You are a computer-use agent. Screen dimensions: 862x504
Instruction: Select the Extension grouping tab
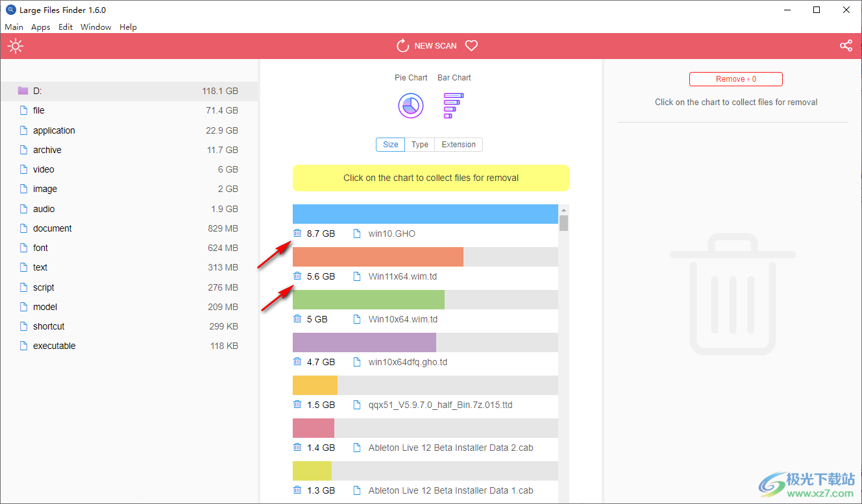pyautogui.click(x=458, y=145)
